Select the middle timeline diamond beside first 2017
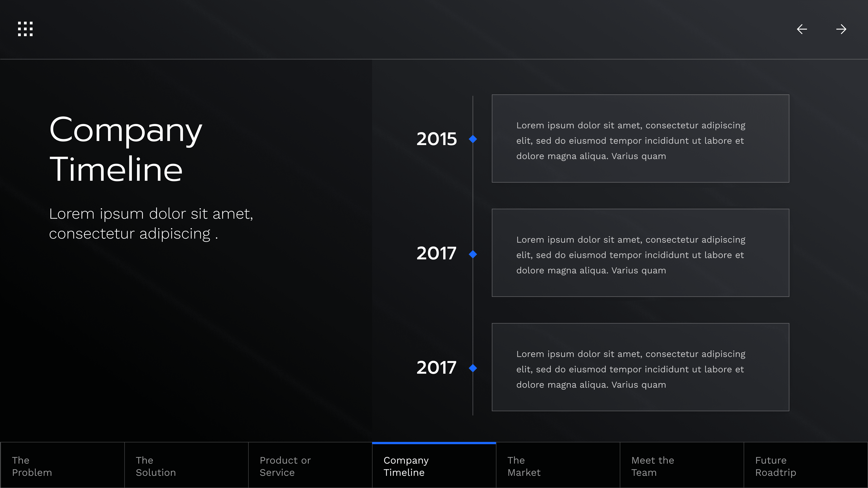The width and height of the screenshot is (868, 488). point(473,254)
